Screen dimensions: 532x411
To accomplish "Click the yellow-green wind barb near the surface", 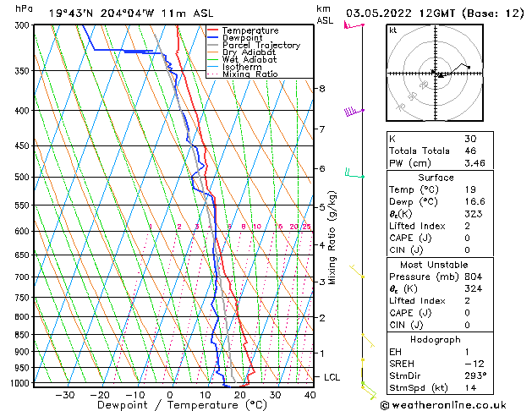I will pos(365,387).
